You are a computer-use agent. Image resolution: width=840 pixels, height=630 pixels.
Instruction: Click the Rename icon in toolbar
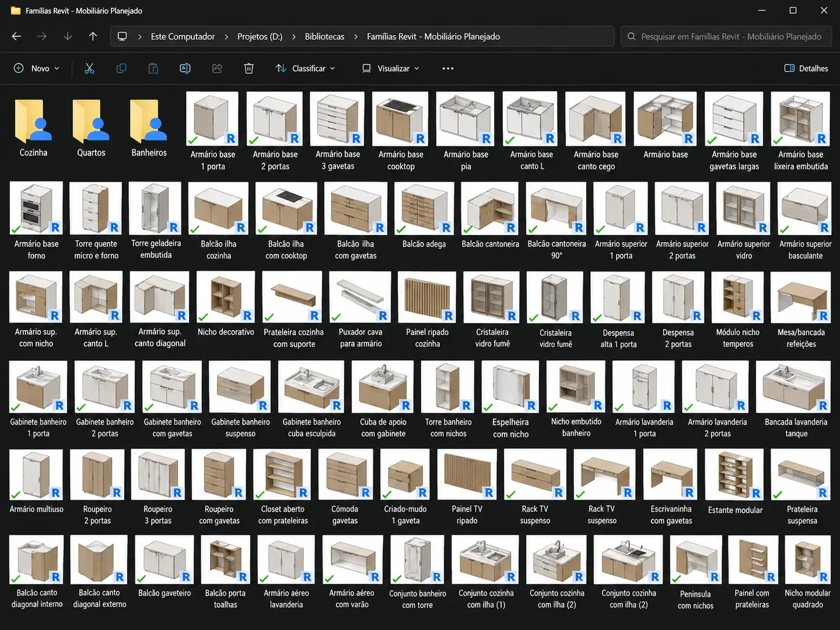185,68
